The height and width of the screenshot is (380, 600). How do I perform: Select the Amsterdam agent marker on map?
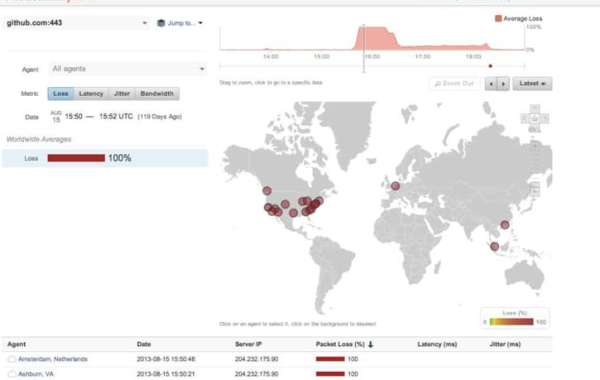395,186
